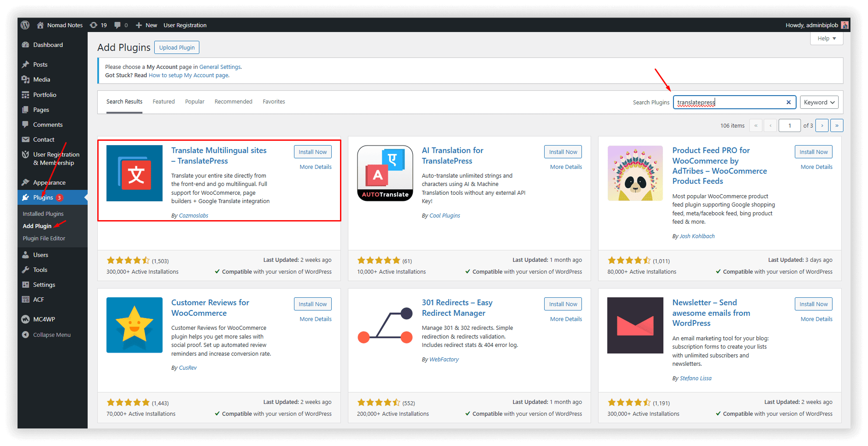Collapse the admin menu arrow icon
Screen dimensions: 868x446
click(x=25, y=335)
